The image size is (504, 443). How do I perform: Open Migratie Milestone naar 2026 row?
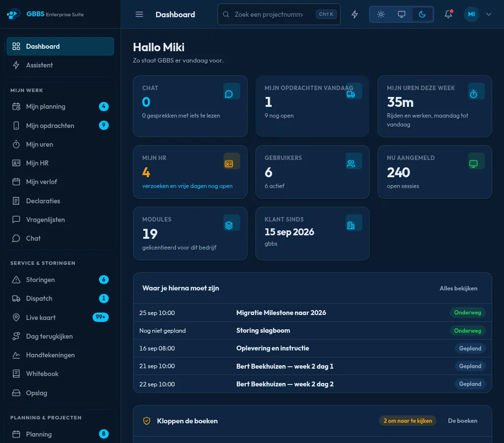(x=313, y=313)
